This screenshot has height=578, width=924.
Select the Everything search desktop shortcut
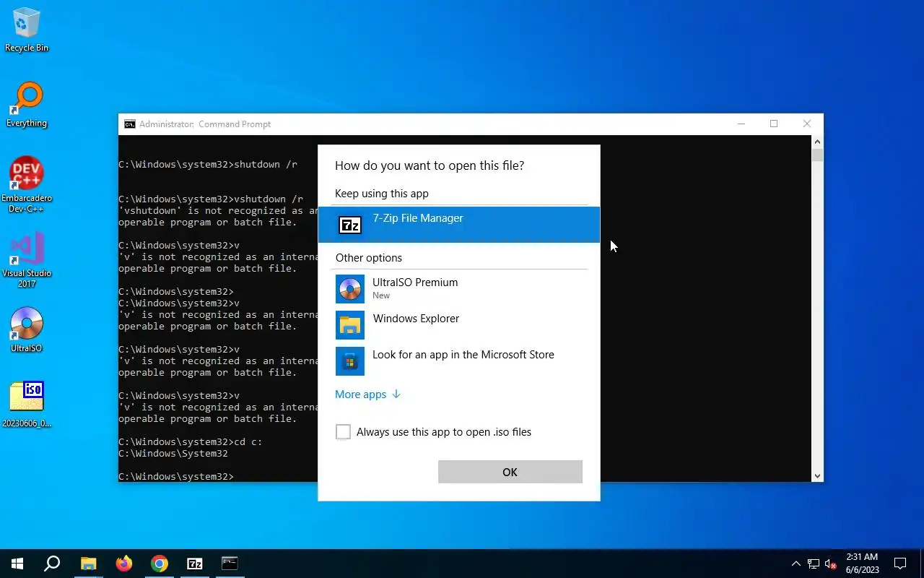coord(27,105)
